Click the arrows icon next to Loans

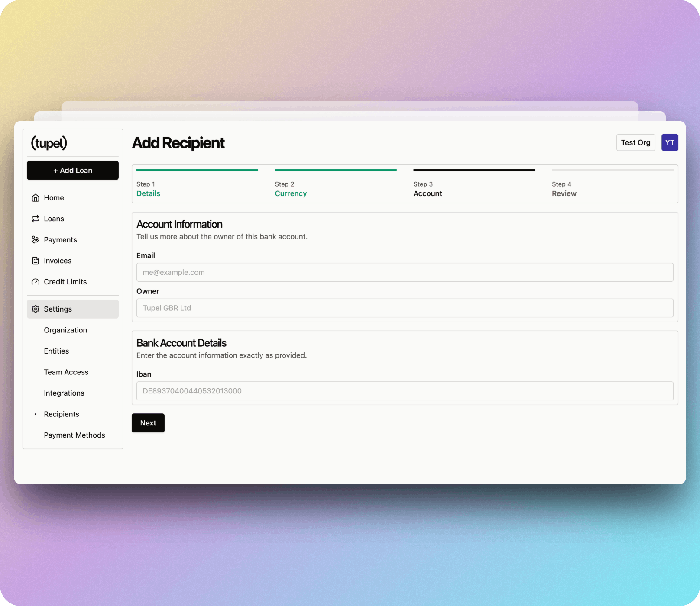36,219
